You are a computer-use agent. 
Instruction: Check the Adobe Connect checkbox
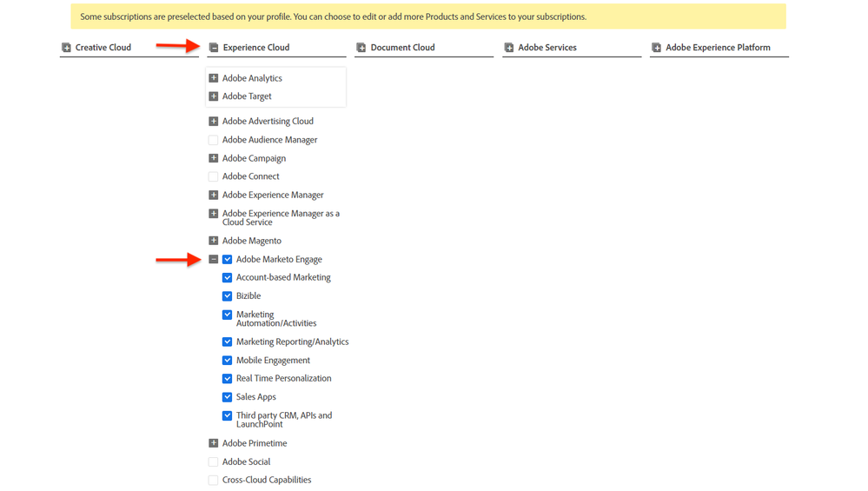[213, 176]
